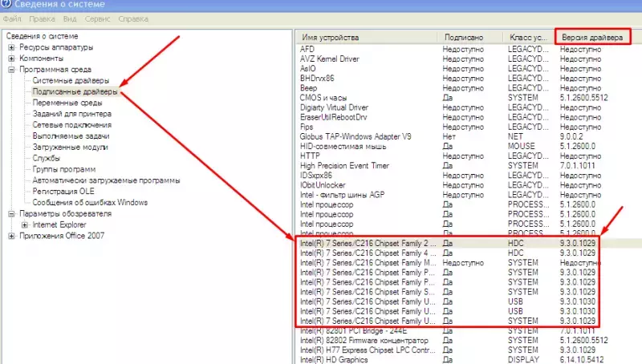Select the AVZ Kernel Driver row

coord(469,59)
